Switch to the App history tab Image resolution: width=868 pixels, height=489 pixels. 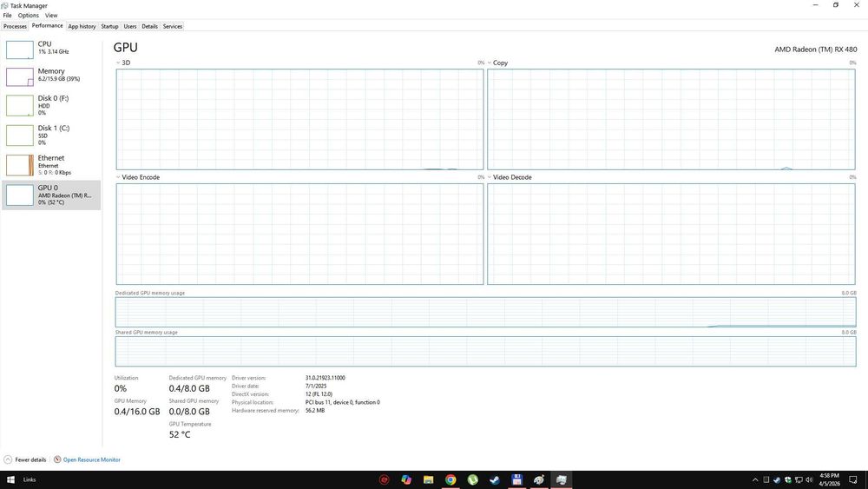(82, 26)
